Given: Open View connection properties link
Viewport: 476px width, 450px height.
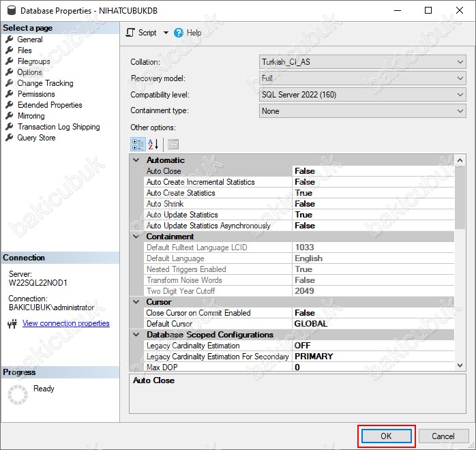Looking at the screenshot, I should tap(66, 323).
